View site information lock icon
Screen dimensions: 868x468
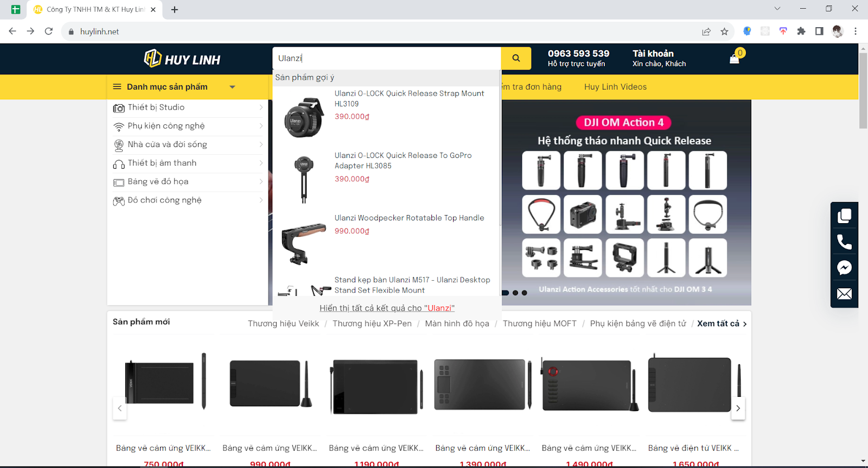click(x=71, y=31)
